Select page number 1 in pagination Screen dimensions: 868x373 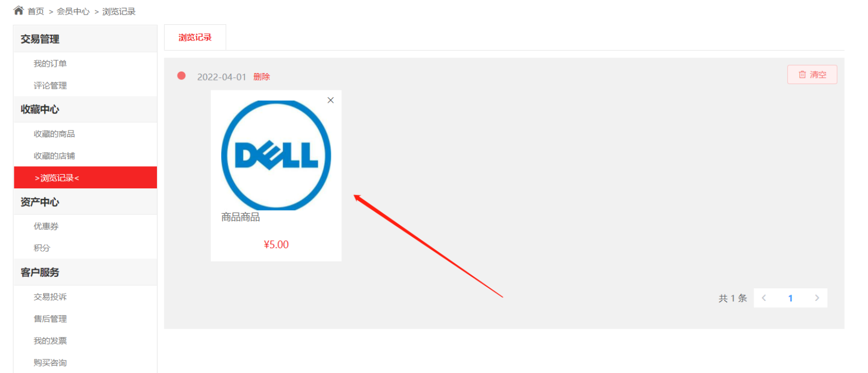pyautogui.click(x=790, y=298)
